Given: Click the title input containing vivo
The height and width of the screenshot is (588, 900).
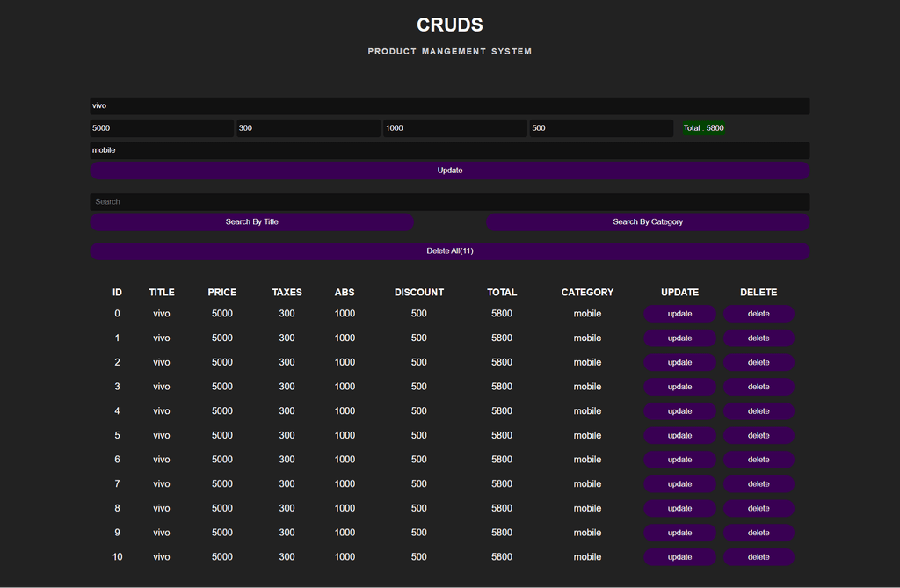Looking at the screenshot, I should [449, 105].
